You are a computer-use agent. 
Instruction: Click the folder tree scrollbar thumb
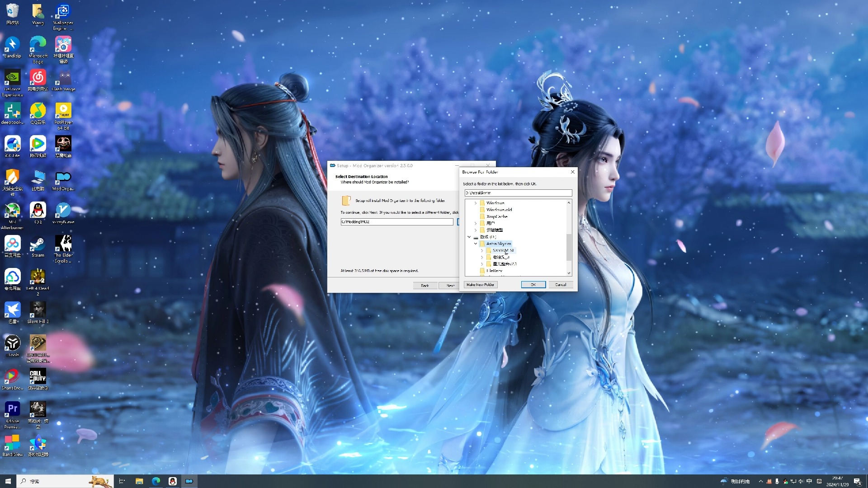569,246
